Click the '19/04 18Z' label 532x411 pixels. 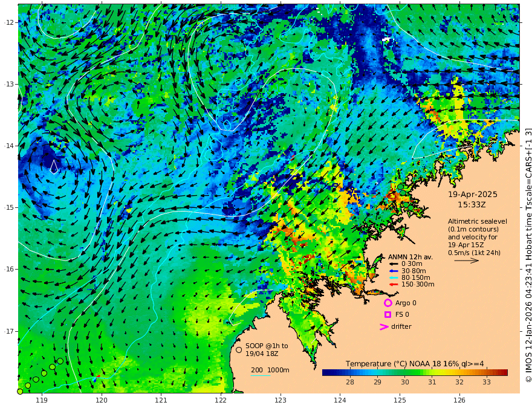(262, 354)
